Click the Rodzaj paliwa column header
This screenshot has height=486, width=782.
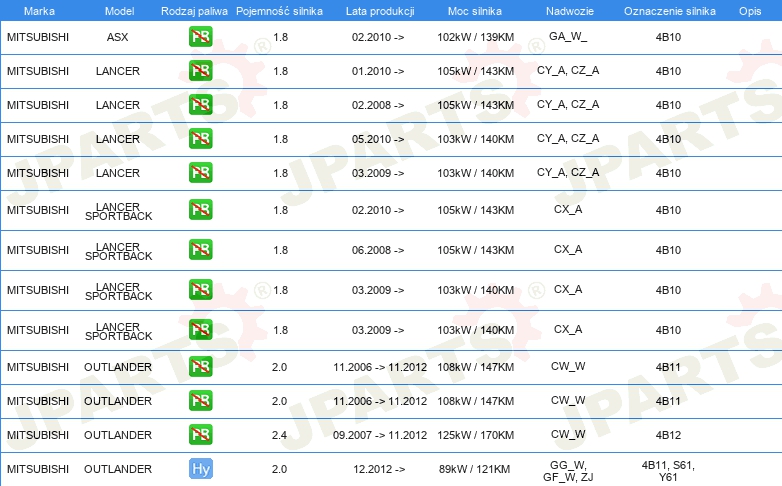click(194, 11)
